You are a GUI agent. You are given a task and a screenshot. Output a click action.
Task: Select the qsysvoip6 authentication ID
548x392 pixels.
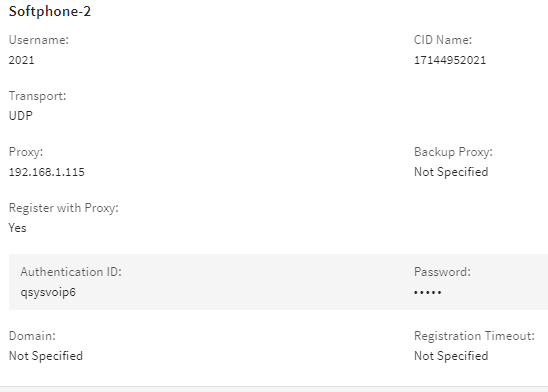[x=48, y=292]
